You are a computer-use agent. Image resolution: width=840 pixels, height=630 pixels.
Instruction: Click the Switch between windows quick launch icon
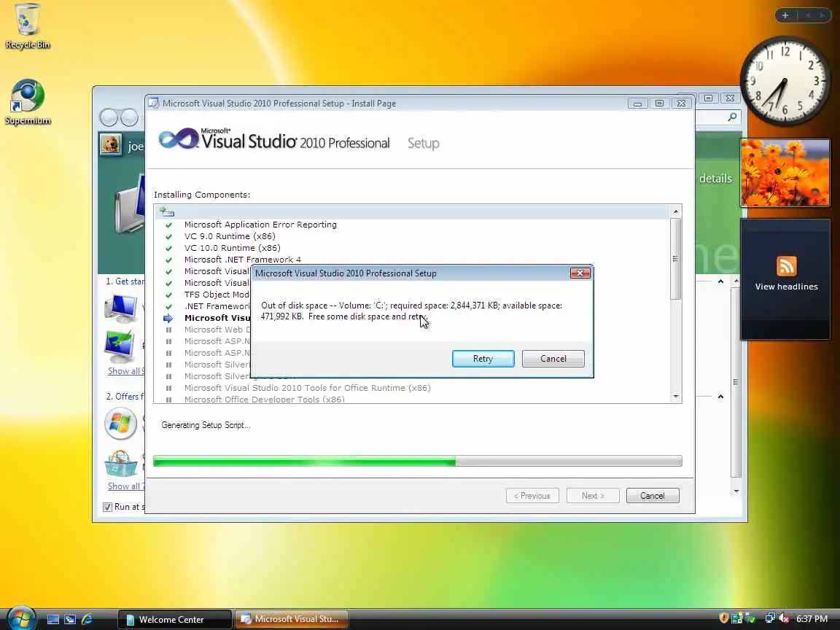click(70, 619)
